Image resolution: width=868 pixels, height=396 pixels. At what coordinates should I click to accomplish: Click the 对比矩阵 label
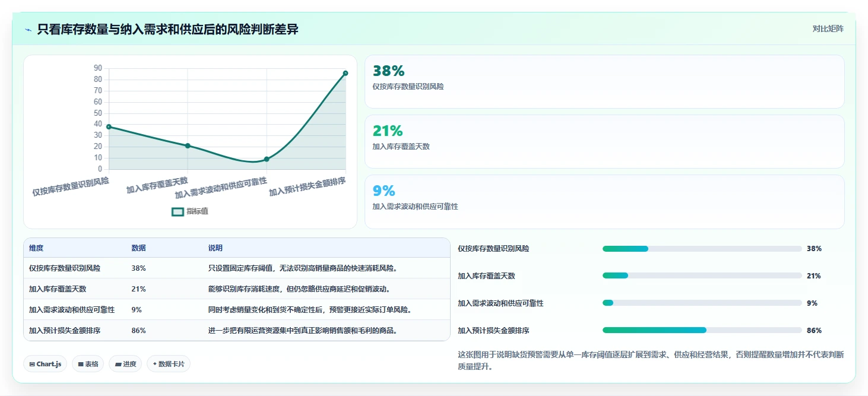pyautogui.click(x=828, y=28)
